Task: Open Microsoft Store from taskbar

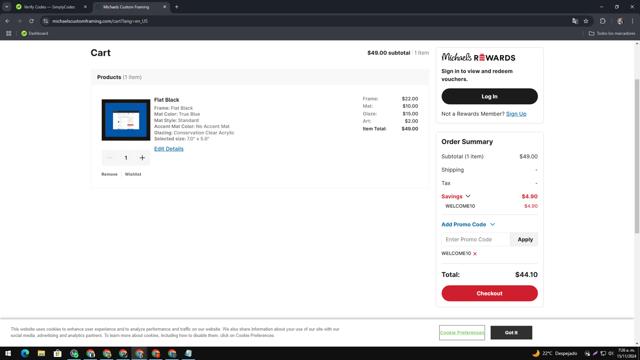Action: (x=58, y=353)
